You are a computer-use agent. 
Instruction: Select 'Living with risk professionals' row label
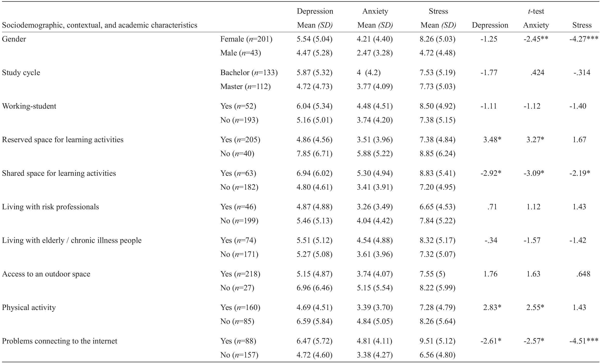[x=50, y=207]
